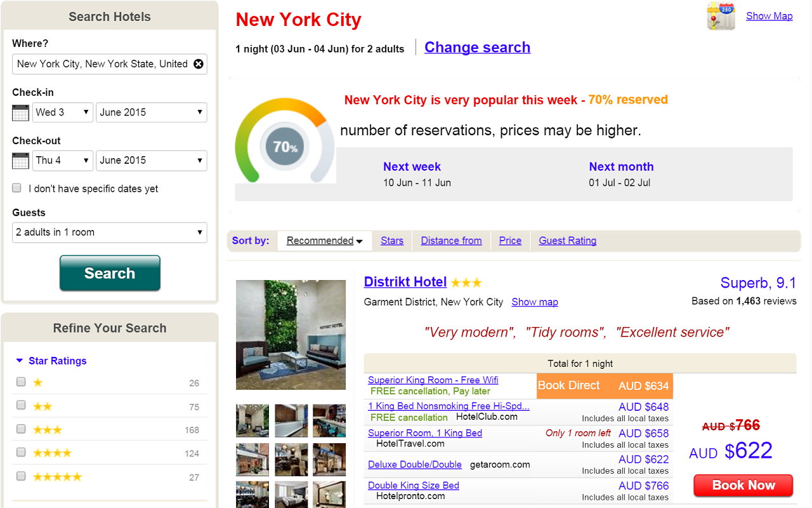Click the Show Map link at top
Image resolution: width=812 pixels, height=508 pixels.
click(769, 16)
